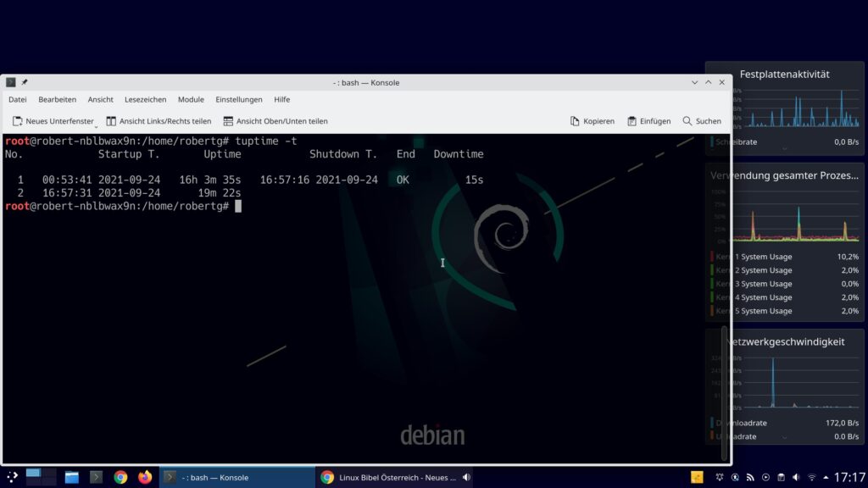Click the '15s' downtime value
The image size is (868, 488).
pyautogui.click(x=474, y=180)
